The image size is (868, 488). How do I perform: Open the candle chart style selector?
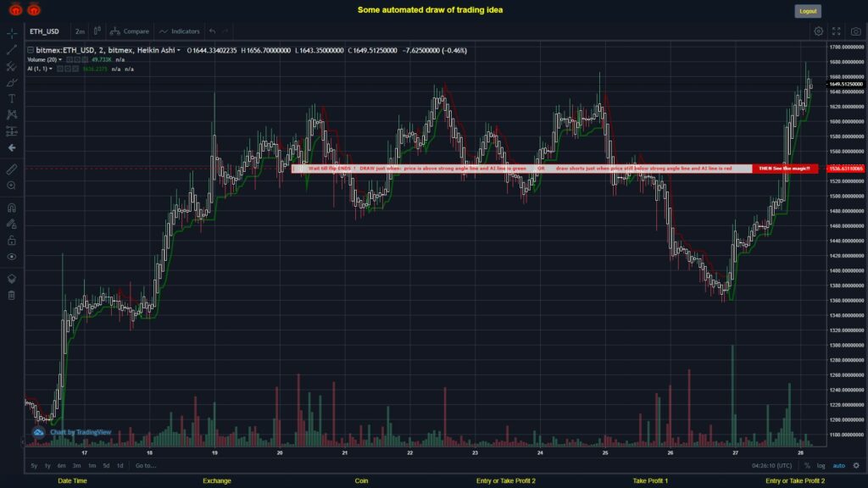[x=97, y=31]
